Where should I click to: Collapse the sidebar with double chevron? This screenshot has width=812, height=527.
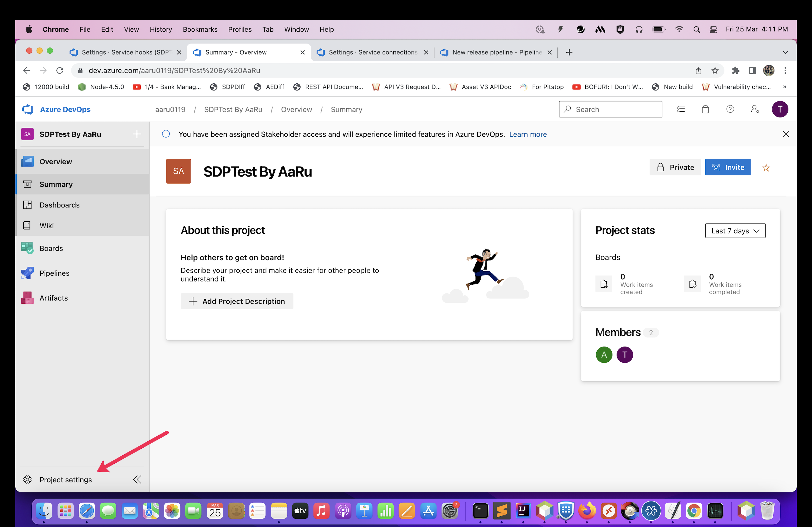pyautogui.click(x=137, y=479)
